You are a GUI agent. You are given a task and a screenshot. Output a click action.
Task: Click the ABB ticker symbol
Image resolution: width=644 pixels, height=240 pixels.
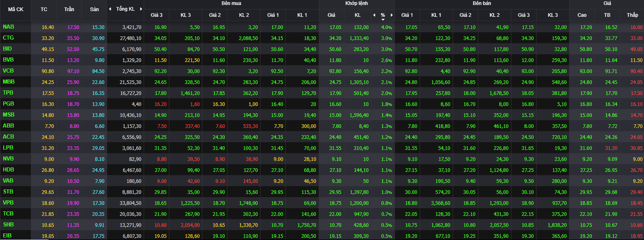pos(8,126)
